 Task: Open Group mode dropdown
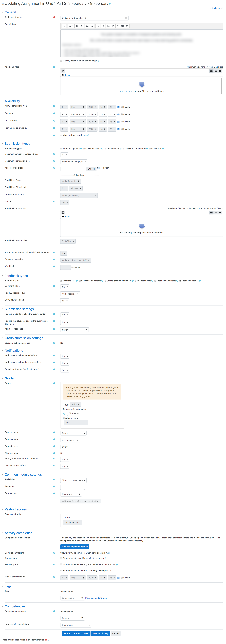coord(71,494)
